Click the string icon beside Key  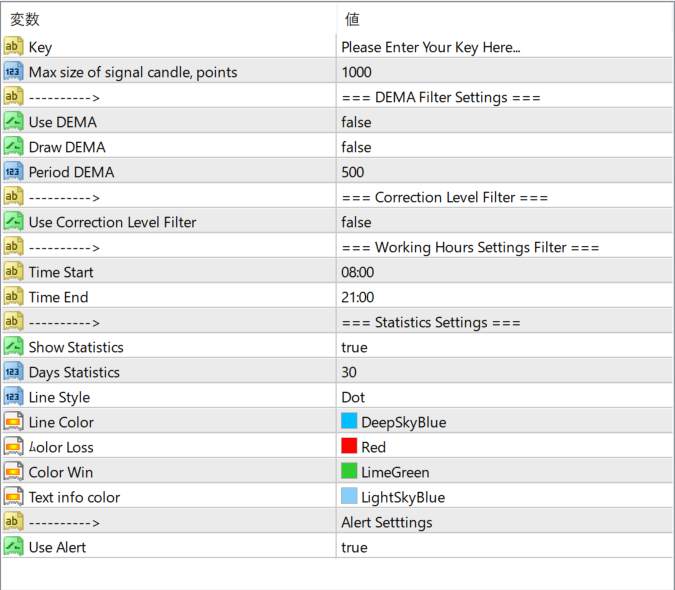pos(13,46)
